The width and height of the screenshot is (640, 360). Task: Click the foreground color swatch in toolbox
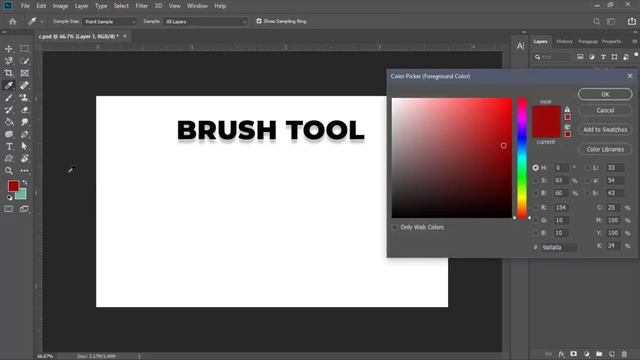click(13, 186)
